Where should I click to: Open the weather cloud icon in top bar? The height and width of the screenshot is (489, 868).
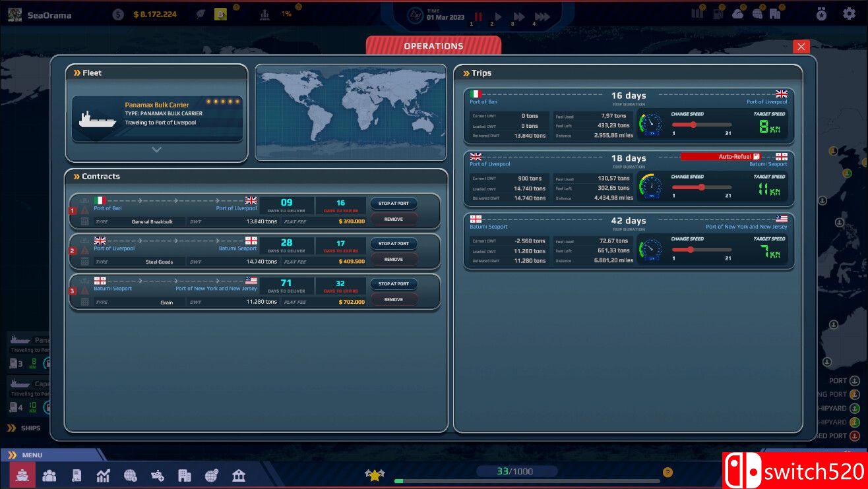(737, 13)
